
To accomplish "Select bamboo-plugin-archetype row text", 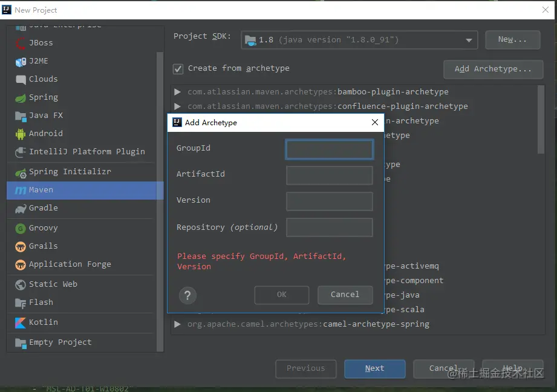I will tap(318, 92).
